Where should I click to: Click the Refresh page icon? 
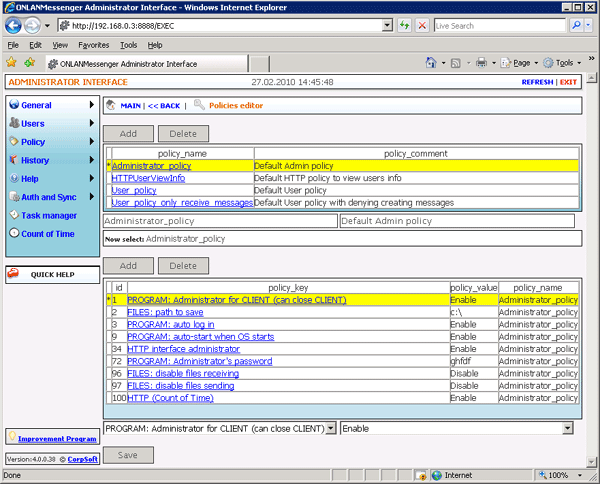(404, 26)
